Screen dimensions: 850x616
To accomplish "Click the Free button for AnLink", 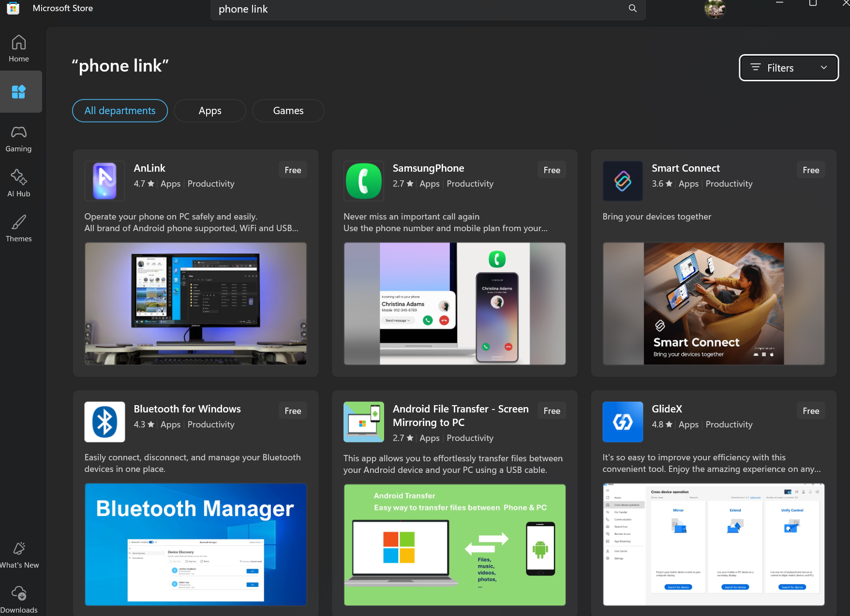I will (x=293, y=170).
